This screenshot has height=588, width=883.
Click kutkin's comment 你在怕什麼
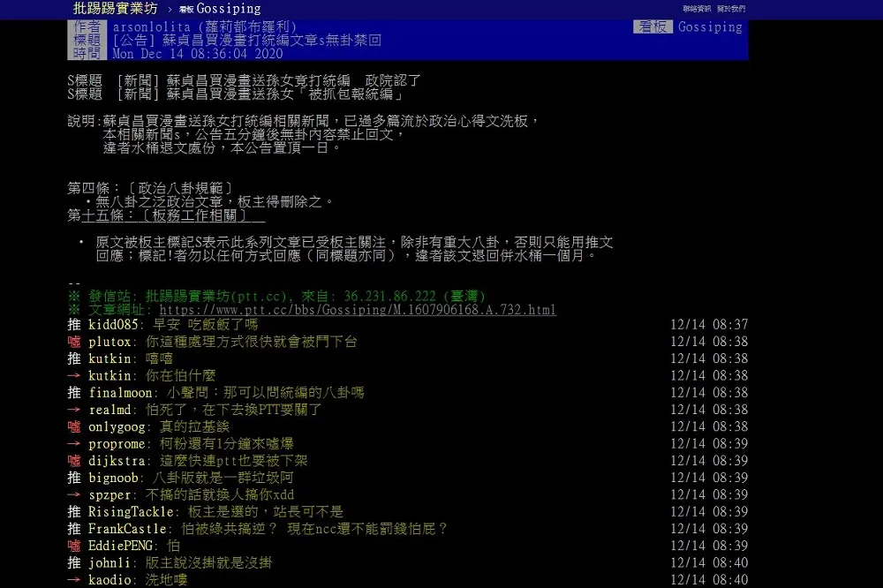click(x=180, y=375)
